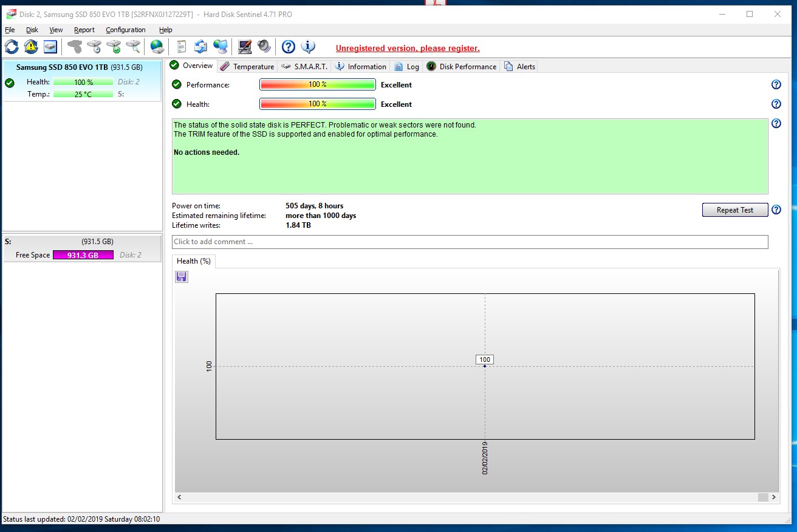Open the Disk menu
Viewport: 797px width, 532px height.
(x=32, y=30)
